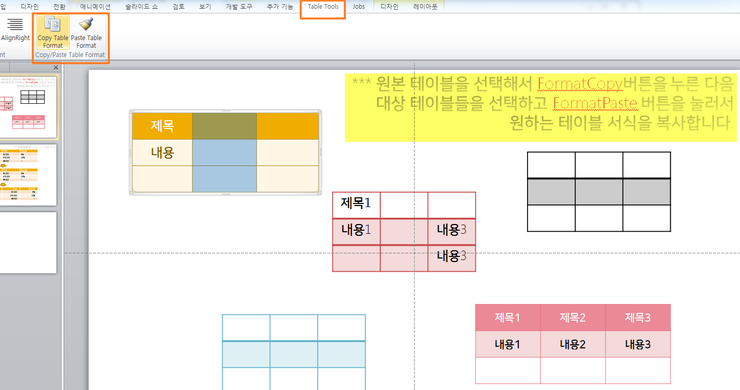Open the 디자인 tab beside 전환
This screenshot has width=740, height=390.
pyautogui.click(x=29, y=7)
